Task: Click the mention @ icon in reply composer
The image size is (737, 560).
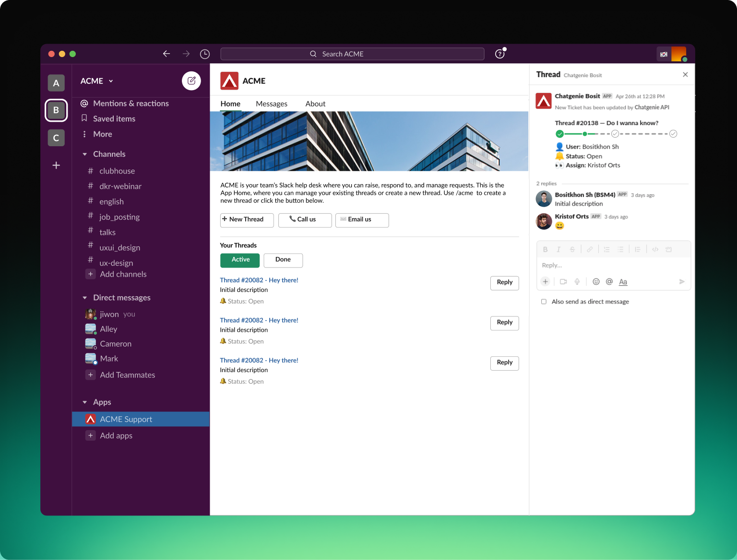Action: [x=609, y=281]
